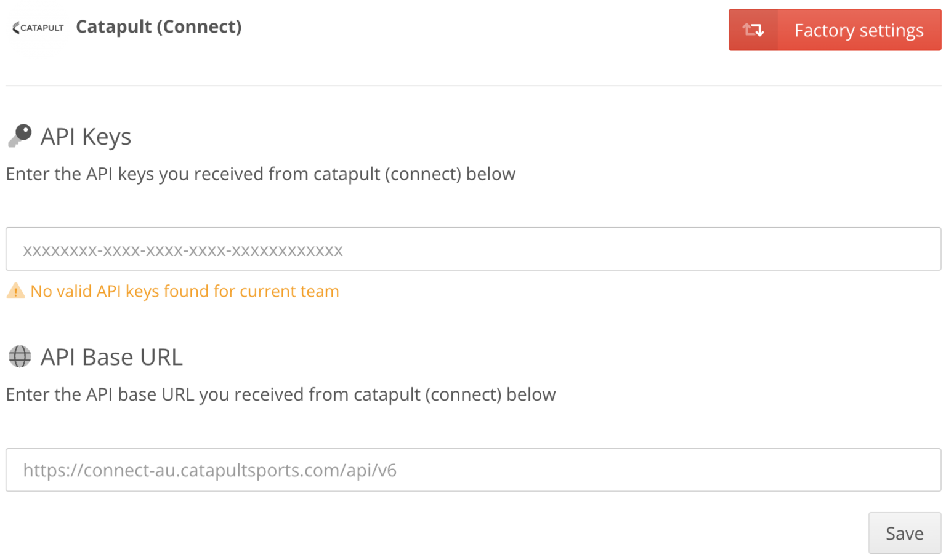The image size is (946, 560).
Task: Click the API base URL text field
Action: click(473, 470)
